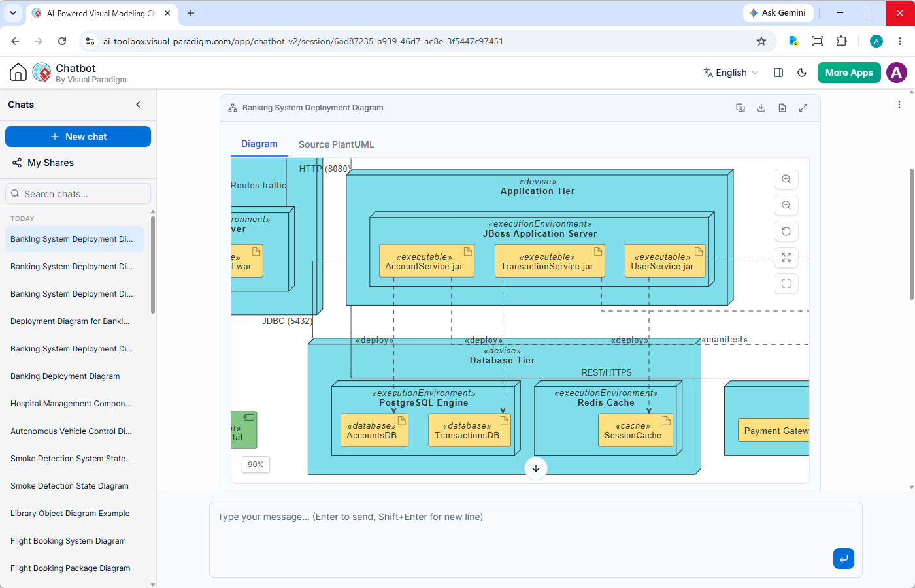Go back in browser history

pyautogui.click(x=15, y=41)
